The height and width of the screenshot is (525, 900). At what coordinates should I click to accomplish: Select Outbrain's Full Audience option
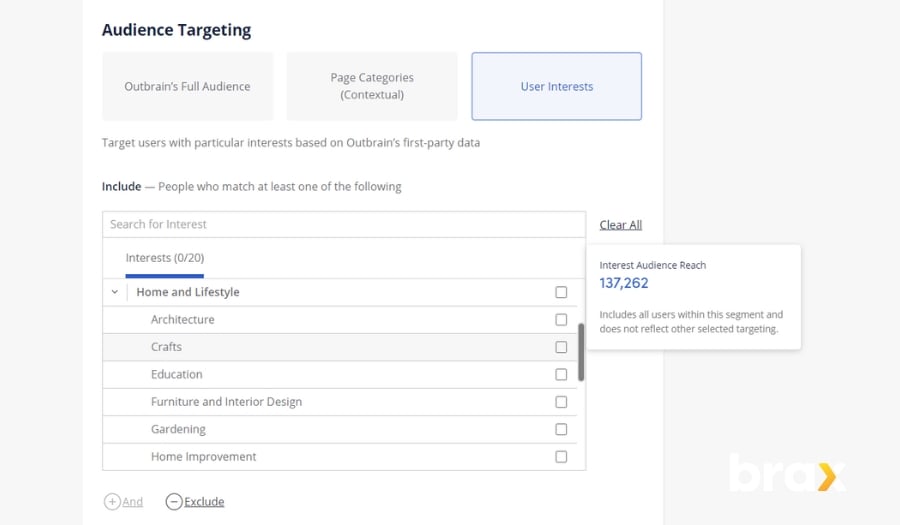click(188, 87)
